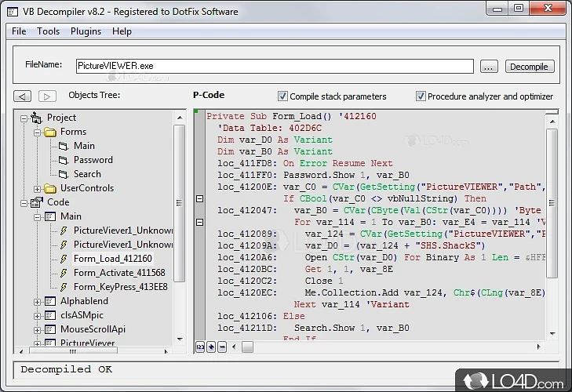Click the code pane horizontal scrollbar thumb
The image size is (572, 392).
click(x=247, y=347)
